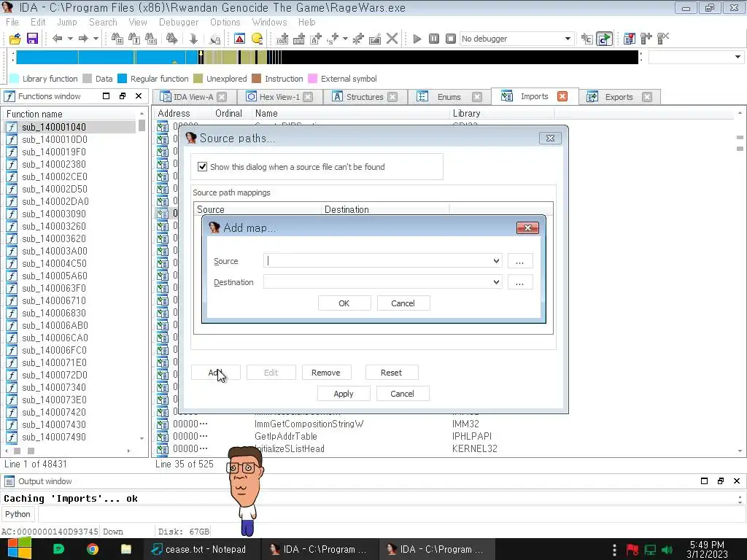Toggle Show this dialog when source file can't be found
Viewport: 747px width, 560px height.
[203, 167]
